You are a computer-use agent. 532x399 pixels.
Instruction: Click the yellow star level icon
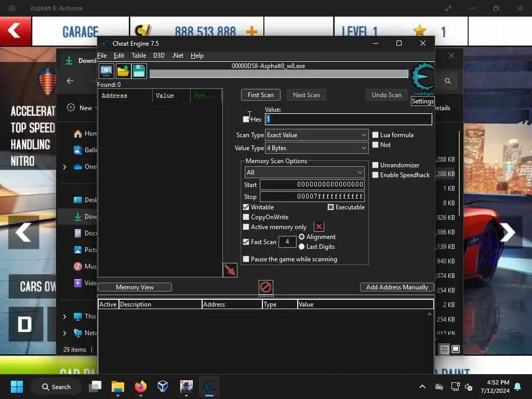[x=420, y=31]
